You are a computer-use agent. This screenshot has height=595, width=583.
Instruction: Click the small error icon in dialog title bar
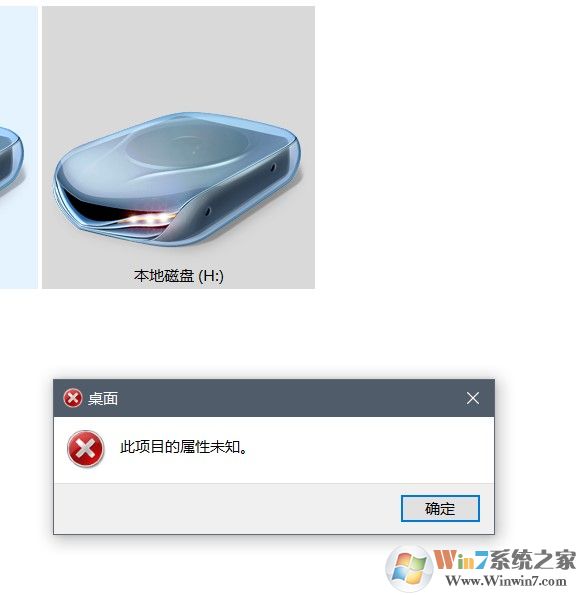pyautogui.click(x=72, y=398)
